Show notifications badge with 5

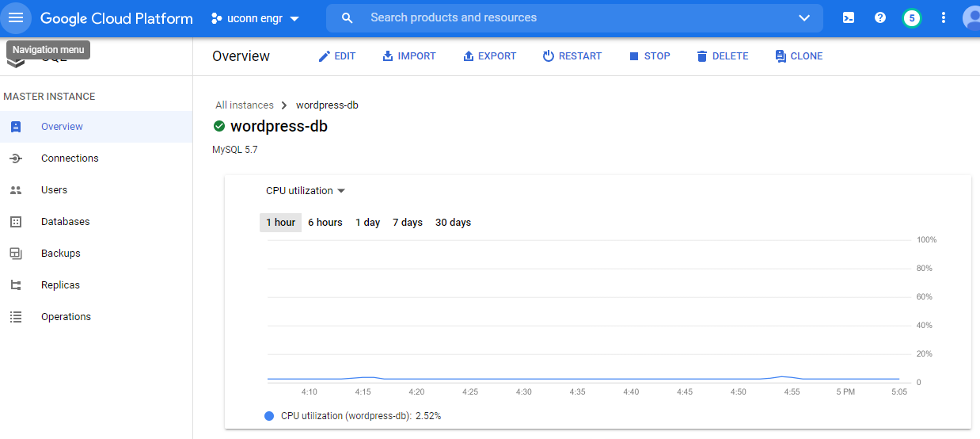tap(912, 17)
